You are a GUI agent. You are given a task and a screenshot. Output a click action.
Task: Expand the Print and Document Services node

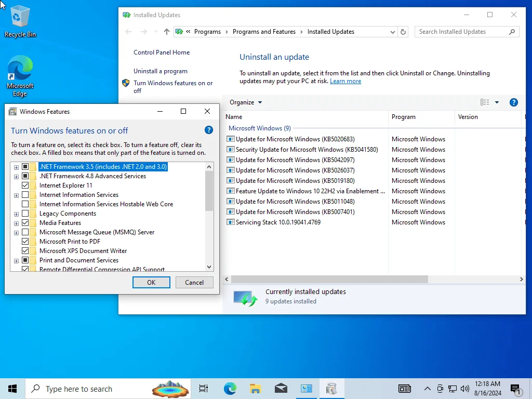(16, 261)
